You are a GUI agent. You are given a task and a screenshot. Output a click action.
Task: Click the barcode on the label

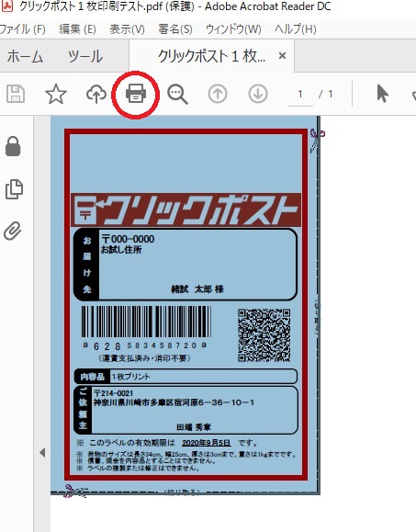tap(146, 322)
